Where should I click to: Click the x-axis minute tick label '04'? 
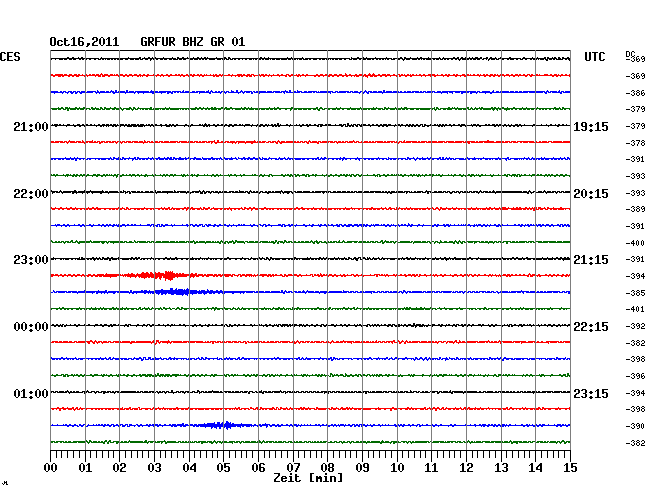pos(189,468)
